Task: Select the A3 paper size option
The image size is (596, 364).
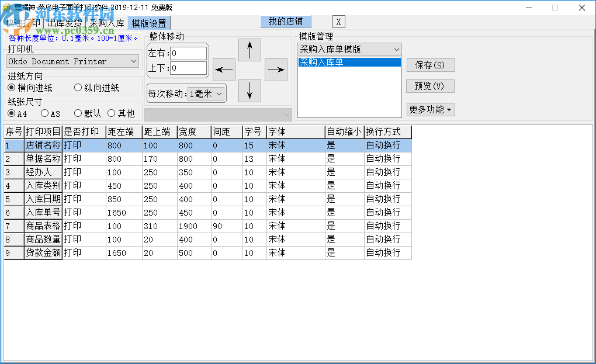Action: 44,113
